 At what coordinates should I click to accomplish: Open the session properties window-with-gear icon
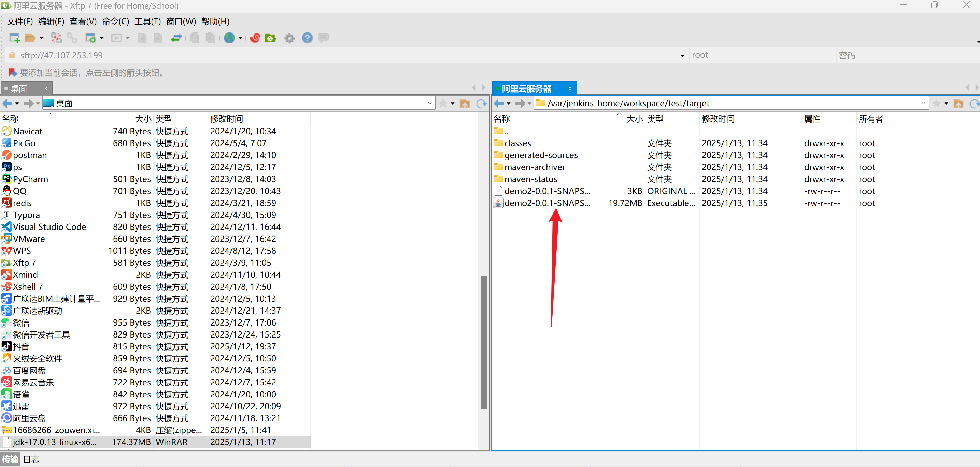click(91, 38)
